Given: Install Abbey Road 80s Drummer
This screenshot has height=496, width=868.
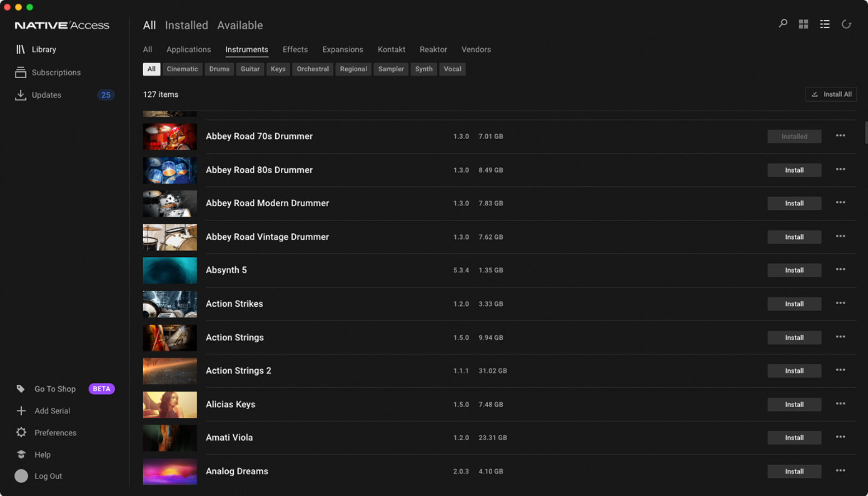Looking at the screenshot, I should click(794, 170).
